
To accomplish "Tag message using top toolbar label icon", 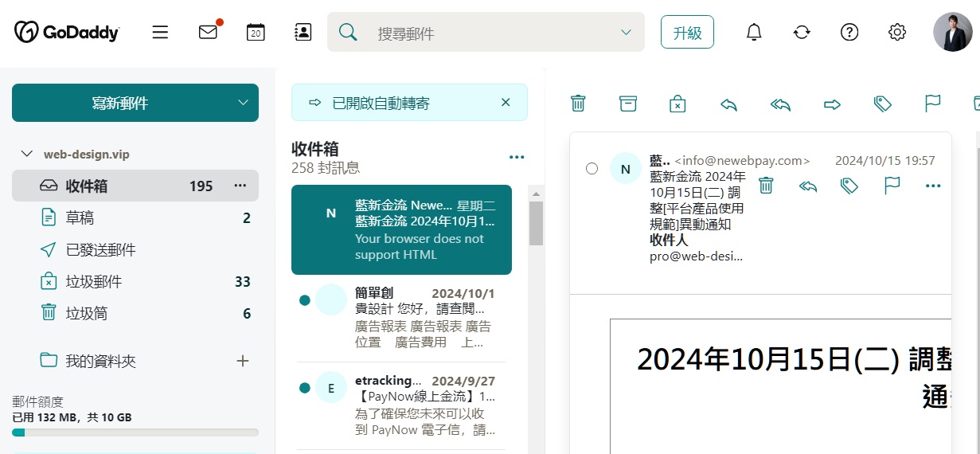I will click(882, 104).
